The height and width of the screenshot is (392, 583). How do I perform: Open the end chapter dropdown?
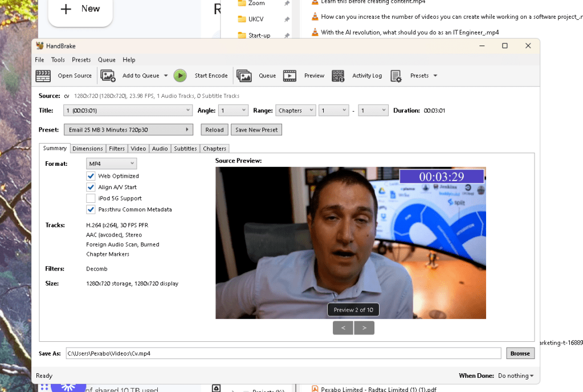pos(373,111)
